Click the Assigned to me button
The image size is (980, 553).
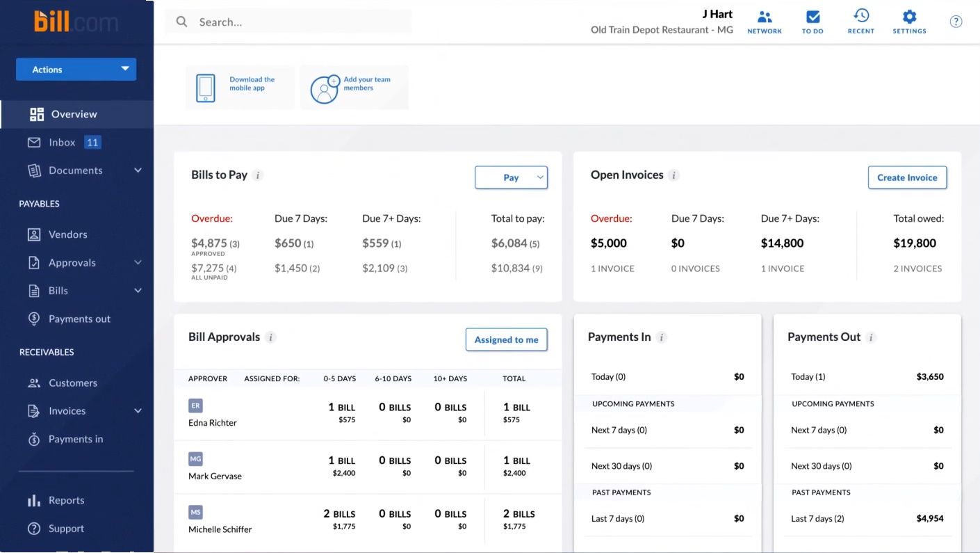pos(506,339)
